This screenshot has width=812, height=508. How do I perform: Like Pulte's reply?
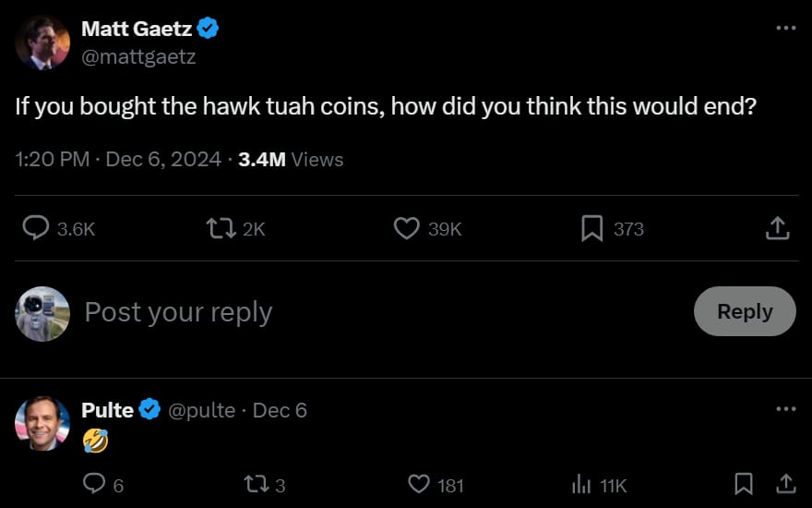pos(419,484)
